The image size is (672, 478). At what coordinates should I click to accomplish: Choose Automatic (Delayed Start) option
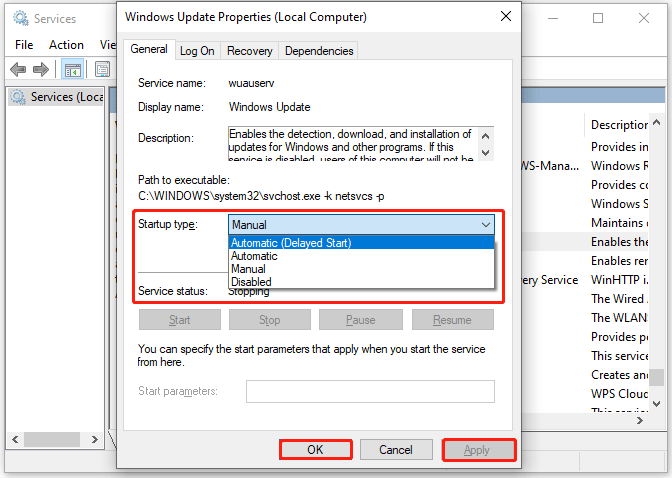361,243
